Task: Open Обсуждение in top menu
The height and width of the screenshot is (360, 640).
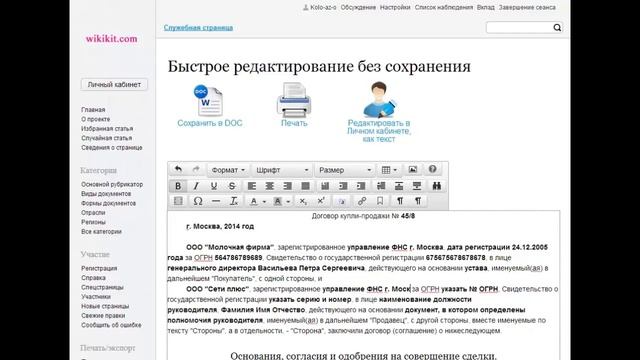Action: pos(358,7)
